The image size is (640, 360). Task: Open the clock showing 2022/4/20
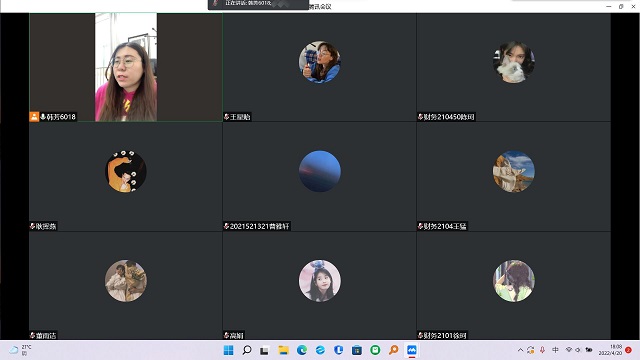610,350
